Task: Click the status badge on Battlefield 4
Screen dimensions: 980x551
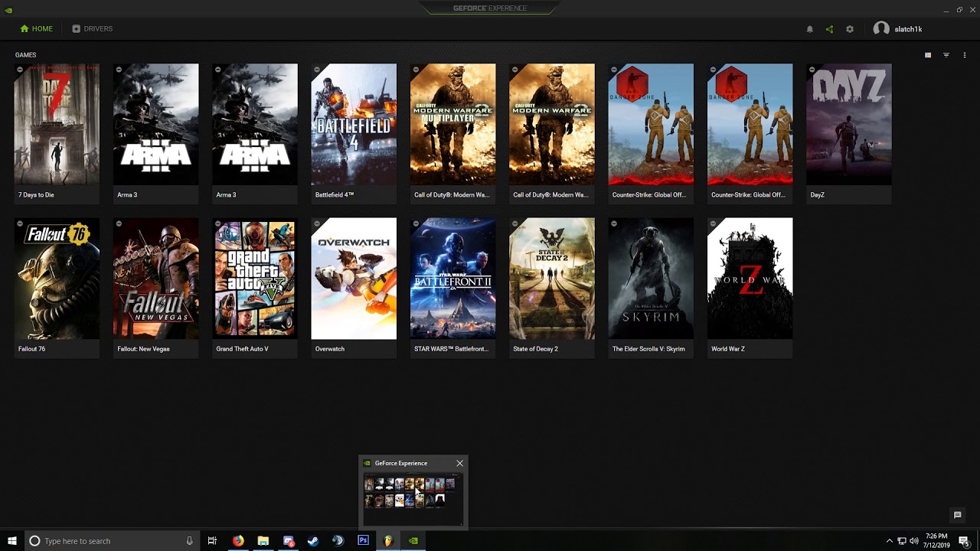Action: pos(316,70)
